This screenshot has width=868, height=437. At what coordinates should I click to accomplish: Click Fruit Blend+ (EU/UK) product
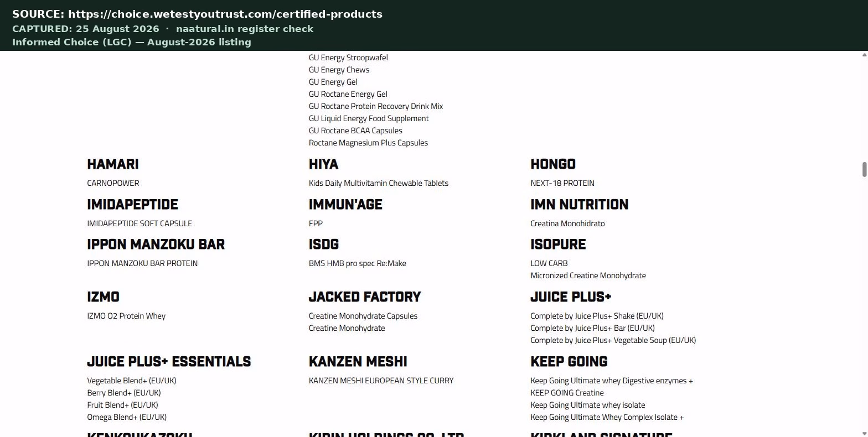point(122,405)
